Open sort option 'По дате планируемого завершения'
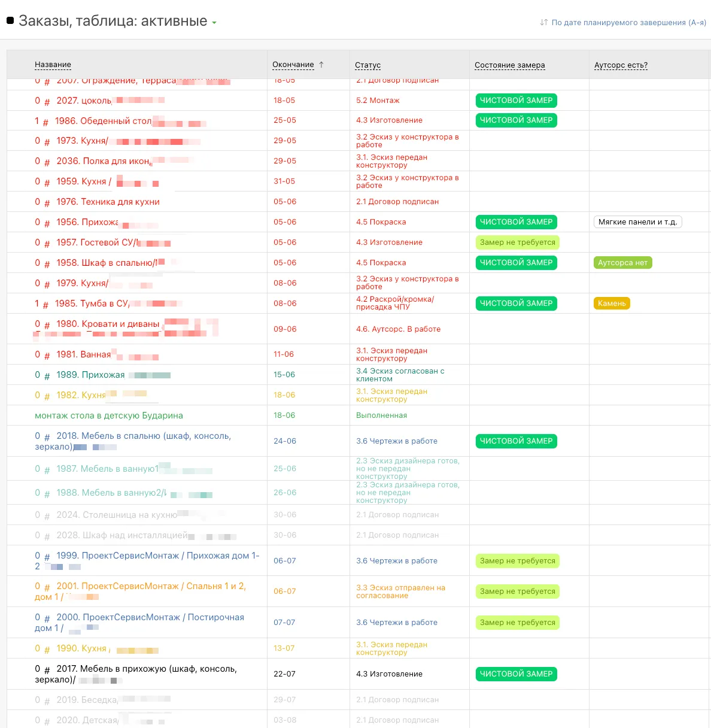This screenshot has width=711, height=728. pos(629,22)
